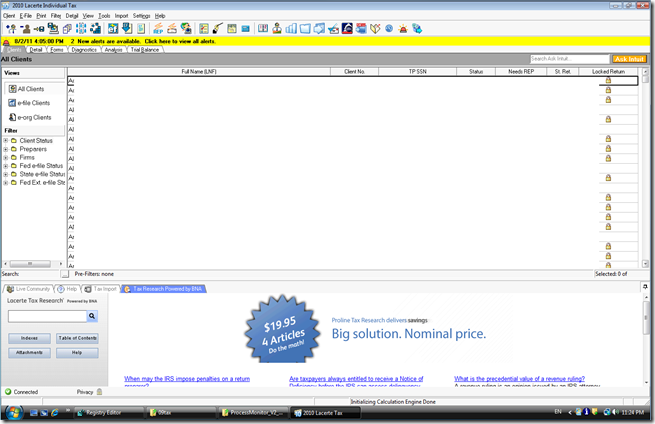The width and height of the screenshot is (655, 424).
Task: Open link about revenue ruling precedential value
Action: (519, 379)
